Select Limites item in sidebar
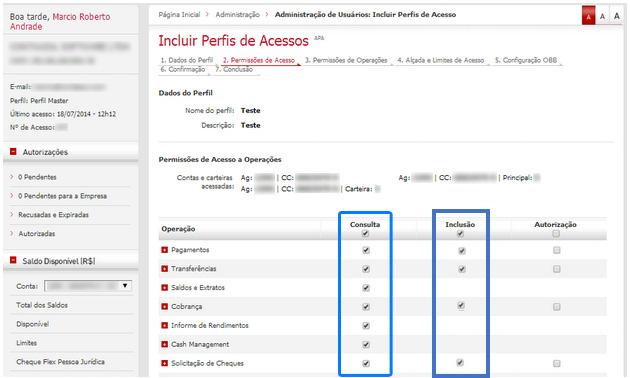Screen dimensions: 630x378 point(27,343)
